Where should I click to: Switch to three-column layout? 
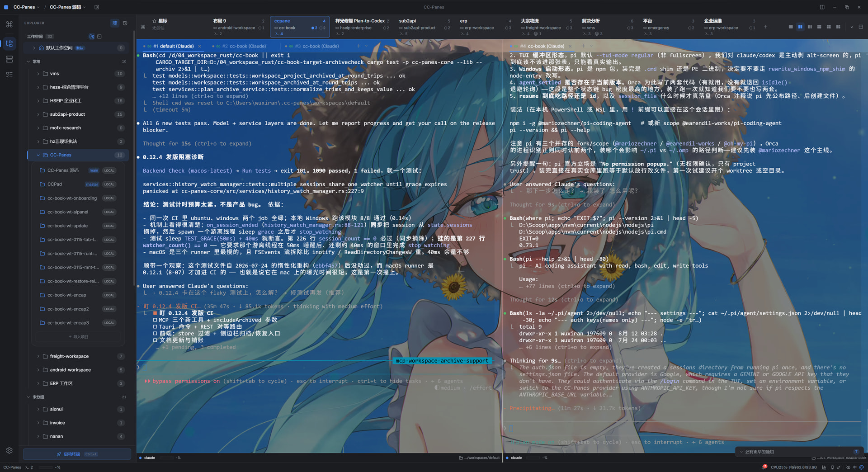pos(810,27)
